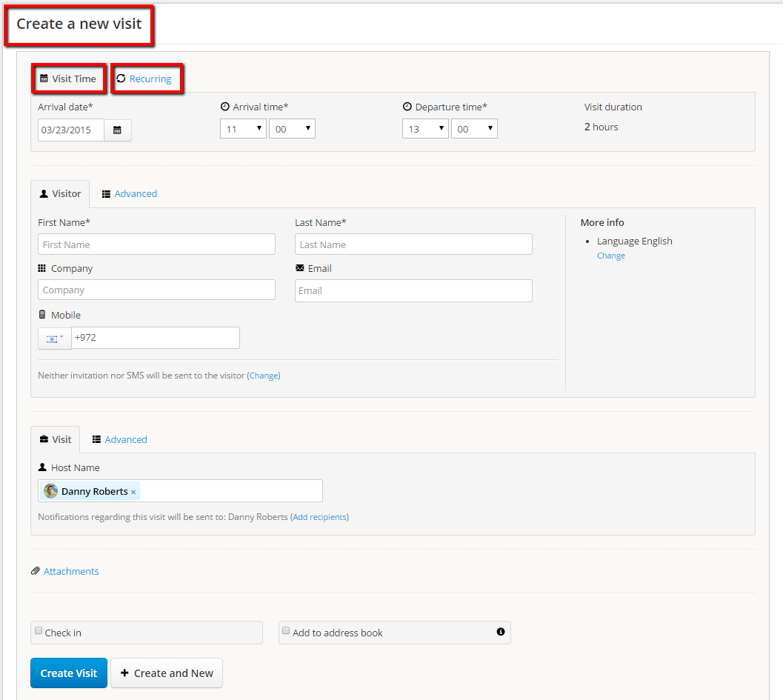Open the arrival minutes dropdown
This screenshot has width=783, height=700.
292,129
